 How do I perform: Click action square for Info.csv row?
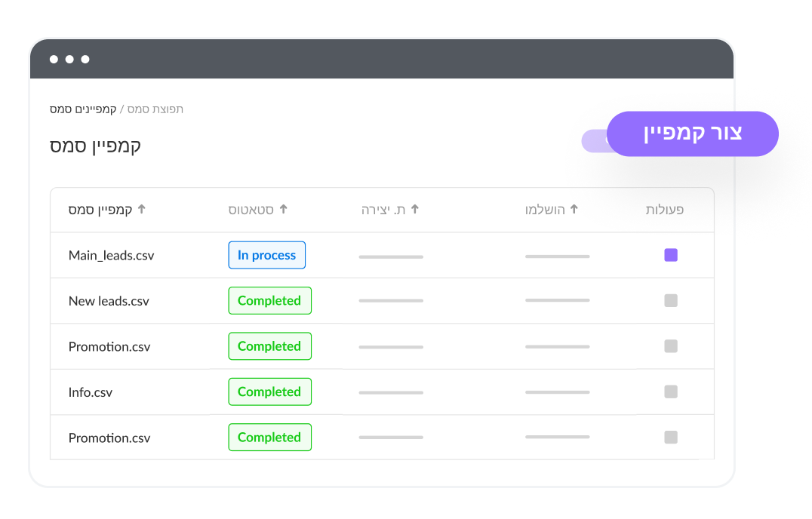tap(671, 392)
